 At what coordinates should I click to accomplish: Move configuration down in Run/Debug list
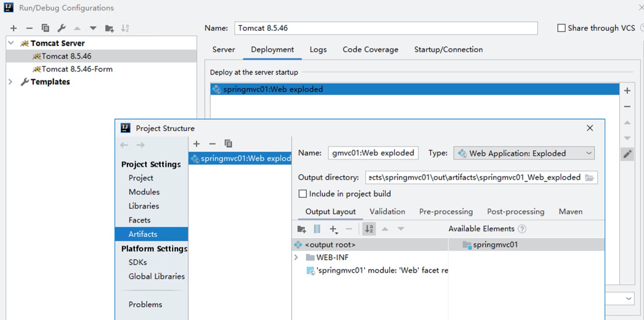click(x=93, y=28)
